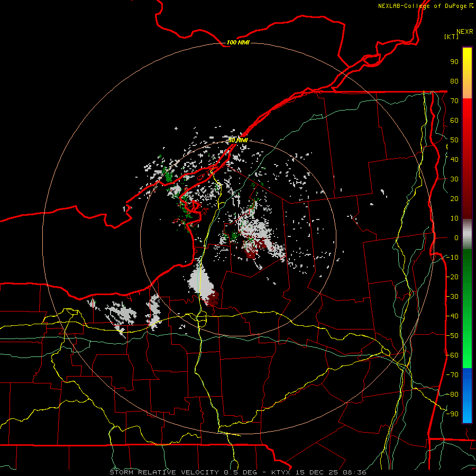Click the 100 NMI range ring label

pyautogui.click(x=237, y=42)
